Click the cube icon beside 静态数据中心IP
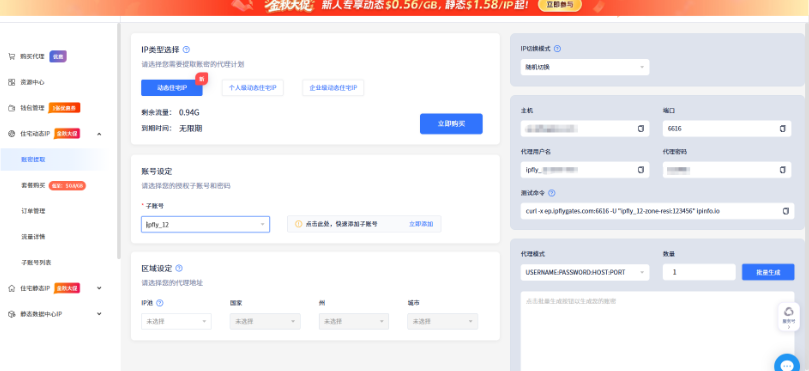This screenshot has width=809, height=371. tap(11, 314)
